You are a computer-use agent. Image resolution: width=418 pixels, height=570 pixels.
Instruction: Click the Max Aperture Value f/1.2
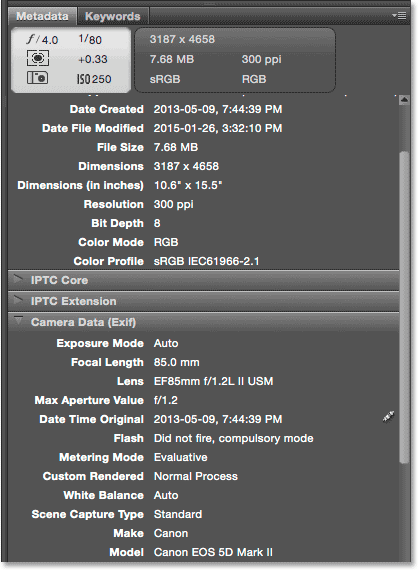click(x=166, y=400)
